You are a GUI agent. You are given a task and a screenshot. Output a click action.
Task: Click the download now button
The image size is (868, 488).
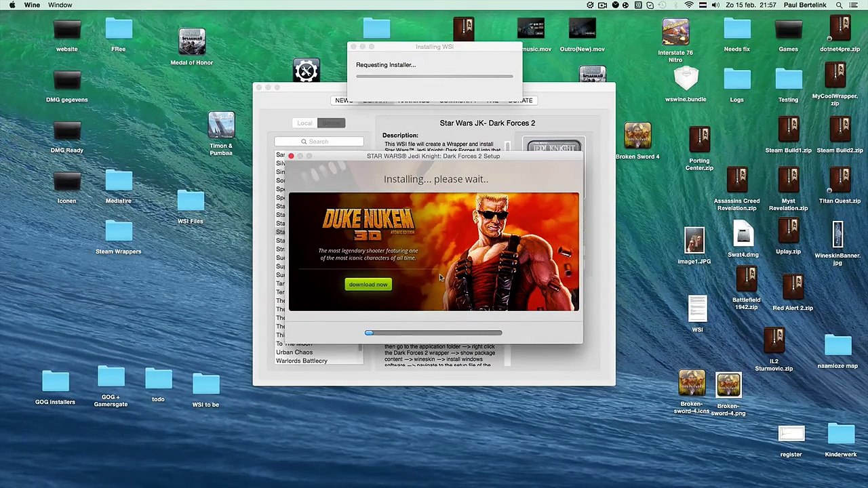click(x=368, y=285)
